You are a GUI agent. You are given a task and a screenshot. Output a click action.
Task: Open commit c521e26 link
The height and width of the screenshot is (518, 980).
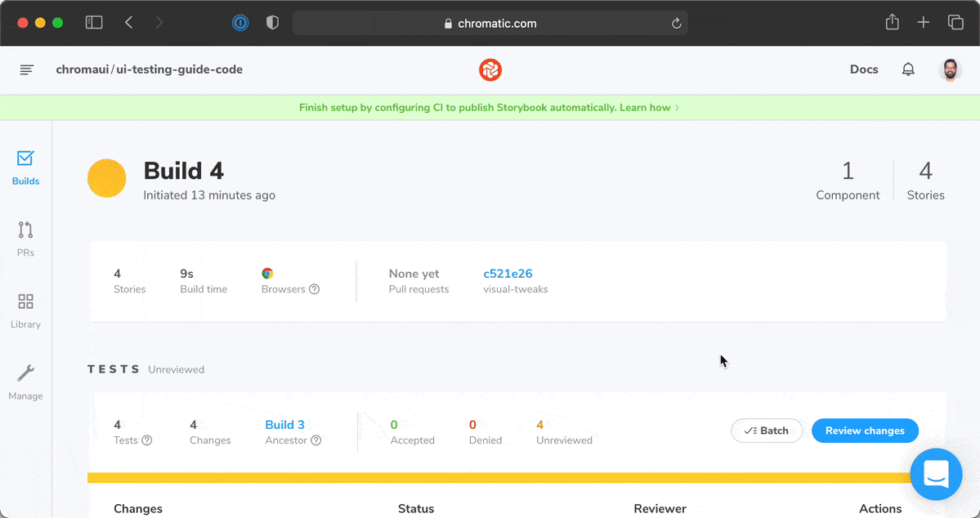coord(508,274)
